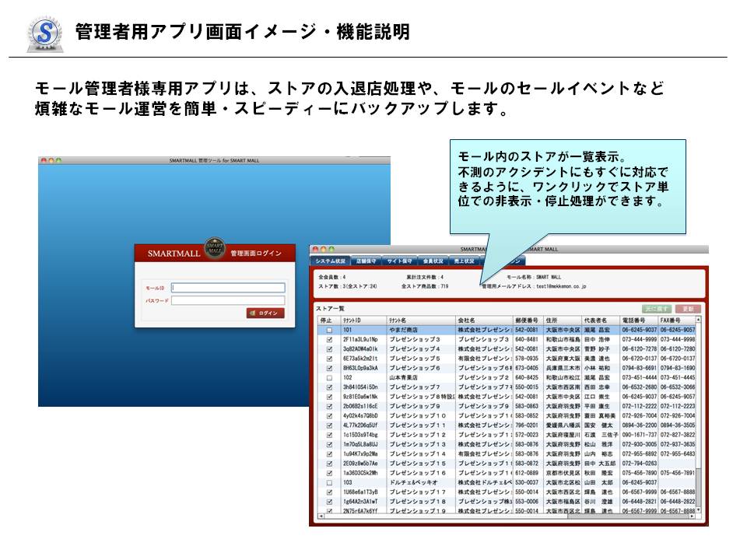This screenshot has height=560, width=747.
Task: Click the プレゼンショップ11 tenant name cell
Action: (x=420, y=425)
